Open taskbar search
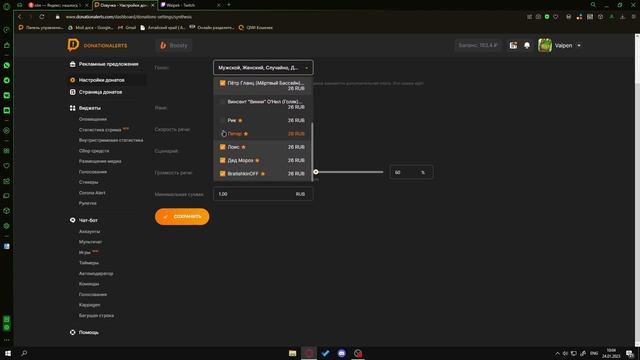The height and width of the screenshot is (360, 640). tap(24, 353)
